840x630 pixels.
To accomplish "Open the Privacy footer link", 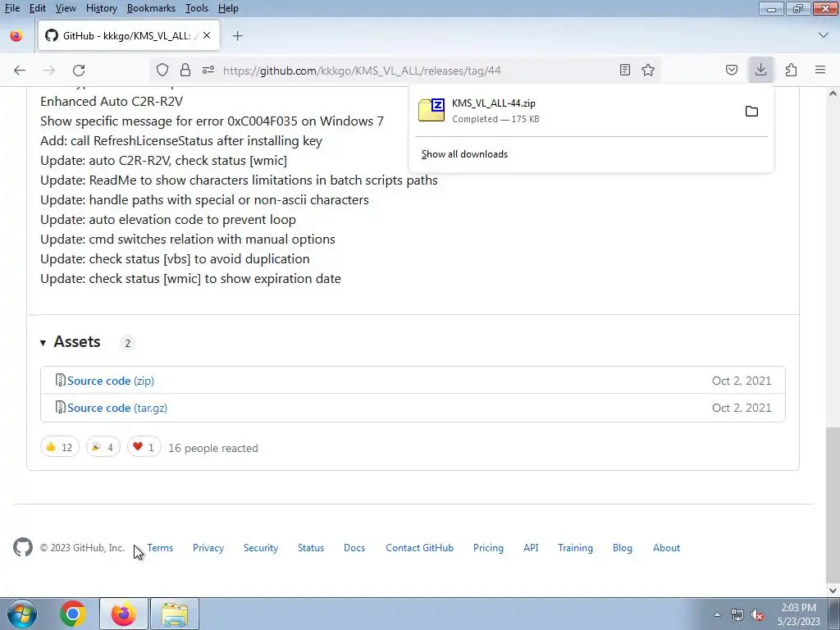I will coord(208,547).
